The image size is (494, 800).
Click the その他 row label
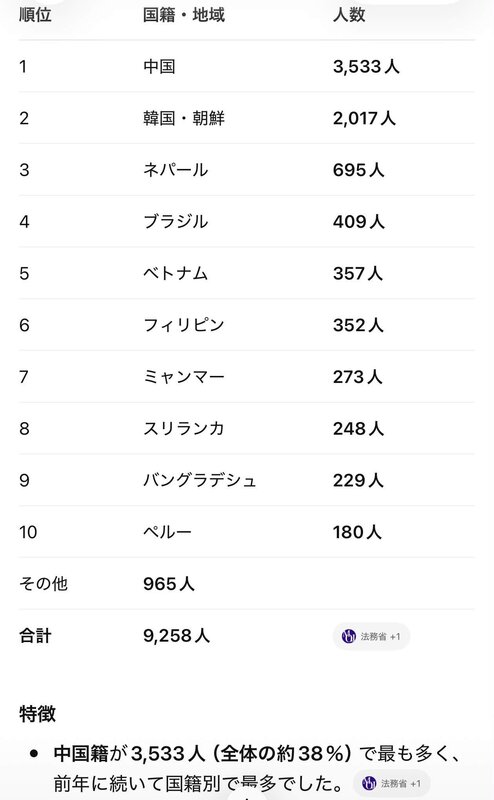click(43, 584)
